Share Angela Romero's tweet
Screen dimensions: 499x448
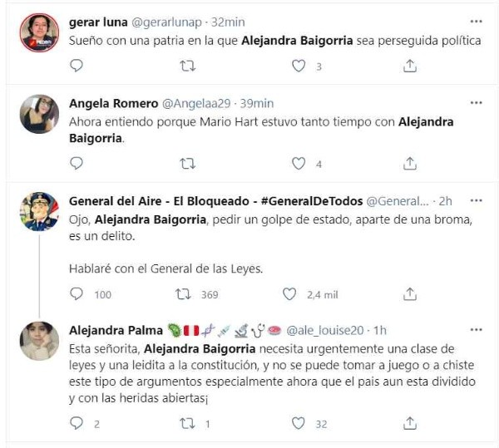point(409,164)
